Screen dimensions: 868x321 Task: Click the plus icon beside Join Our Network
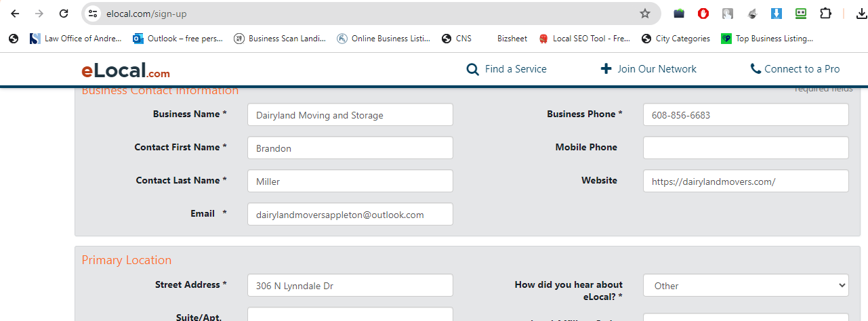click(606, 69)
